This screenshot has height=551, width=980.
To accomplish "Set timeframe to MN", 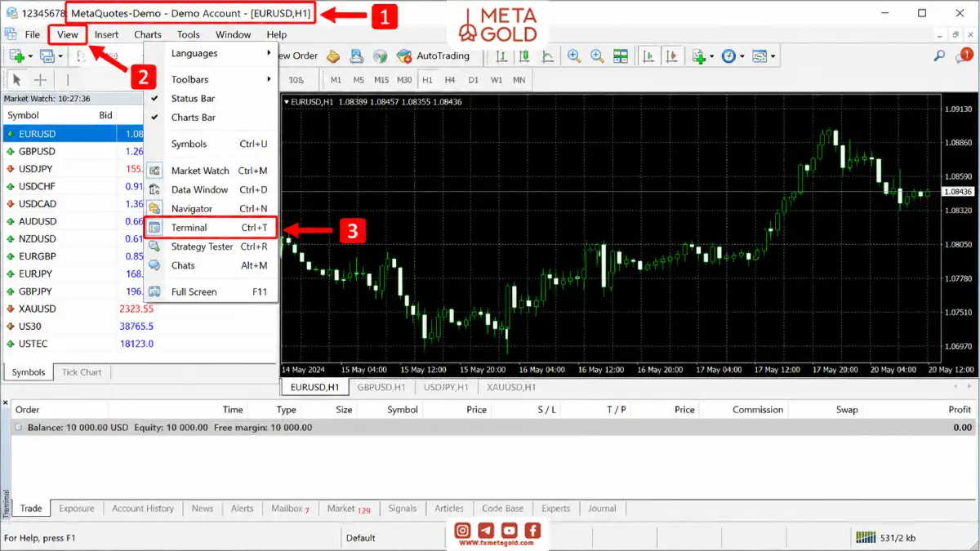I will click(519, 80).
